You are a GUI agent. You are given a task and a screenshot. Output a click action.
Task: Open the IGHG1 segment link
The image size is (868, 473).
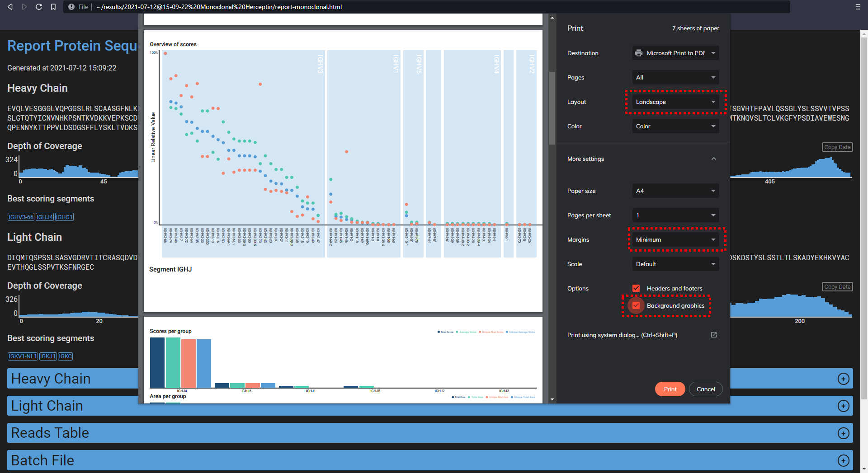click(64, 217)
